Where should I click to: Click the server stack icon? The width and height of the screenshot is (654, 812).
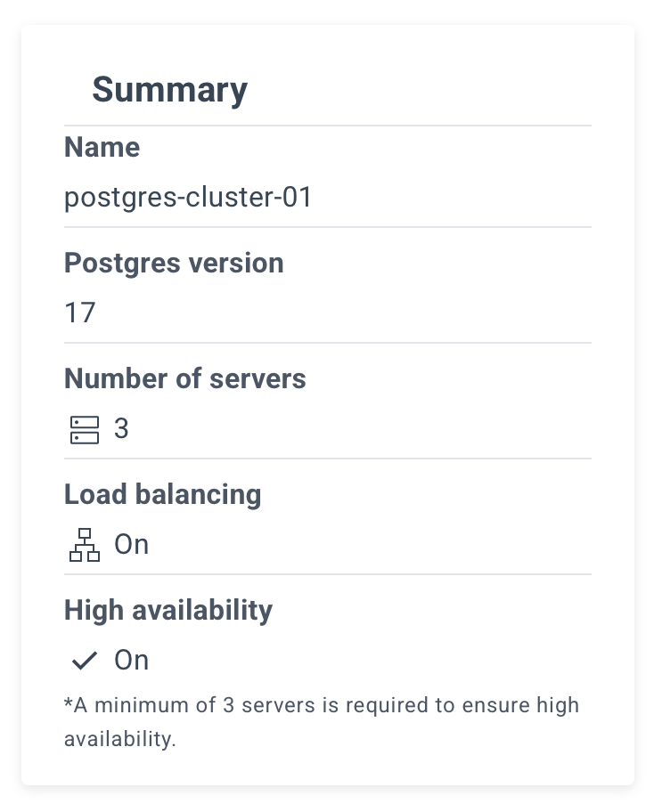85,429
